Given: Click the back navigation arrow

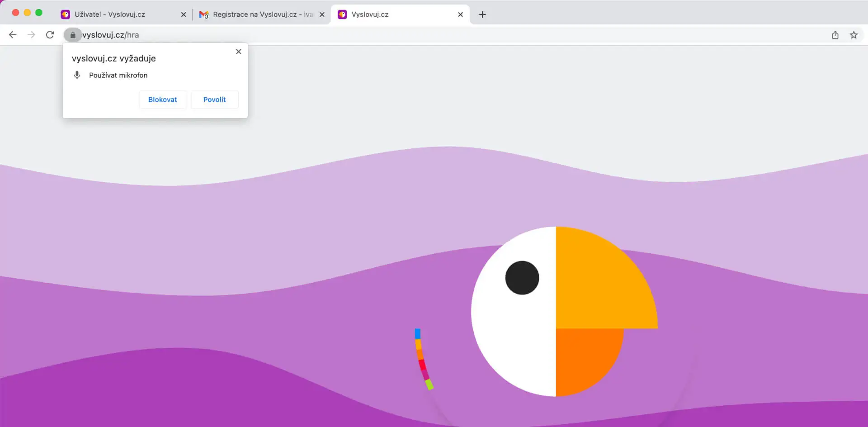Looking at the screenshot, I should 13,35.
